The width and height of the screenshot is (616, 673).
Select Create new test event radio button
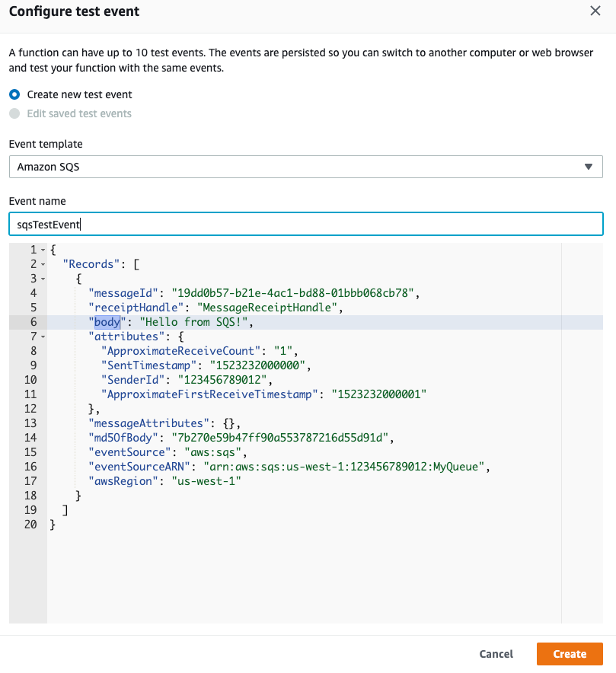14,94
